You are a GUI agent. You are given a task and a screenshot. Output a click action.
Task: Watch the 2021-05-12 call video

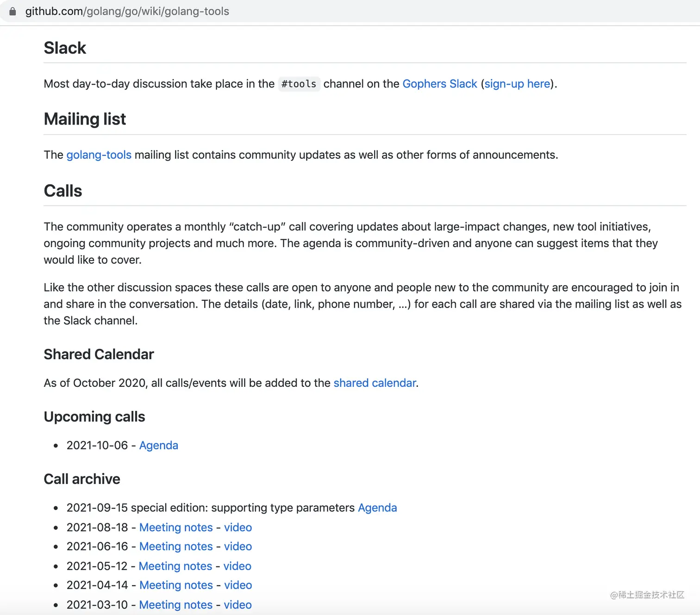(237, 566)
